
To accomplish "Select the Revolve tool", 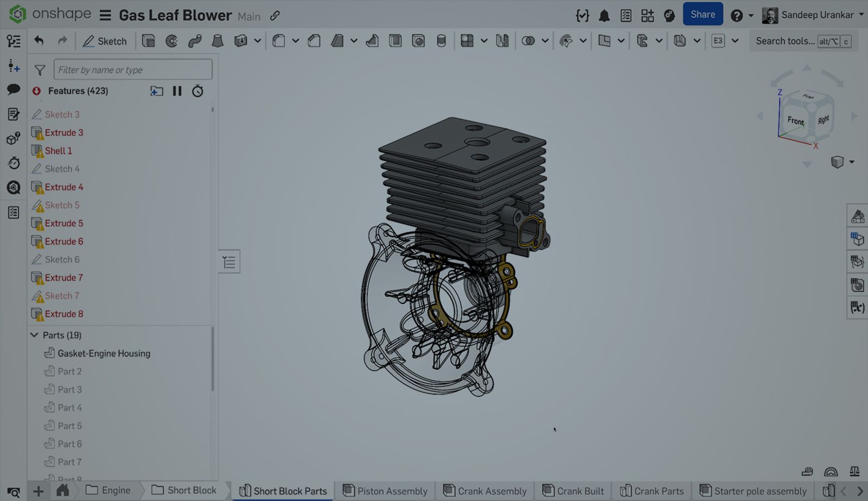I will coord(171,41).
